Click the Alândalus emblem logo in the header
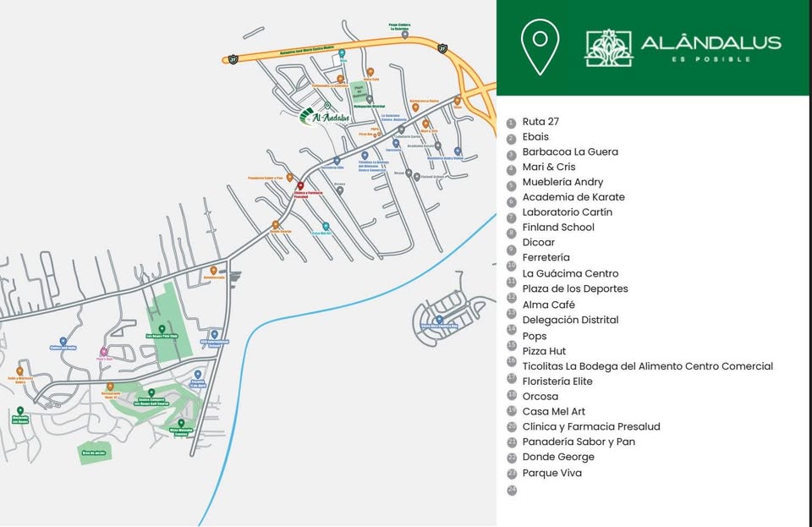This screenshot has height=527, width=812. 609,47
